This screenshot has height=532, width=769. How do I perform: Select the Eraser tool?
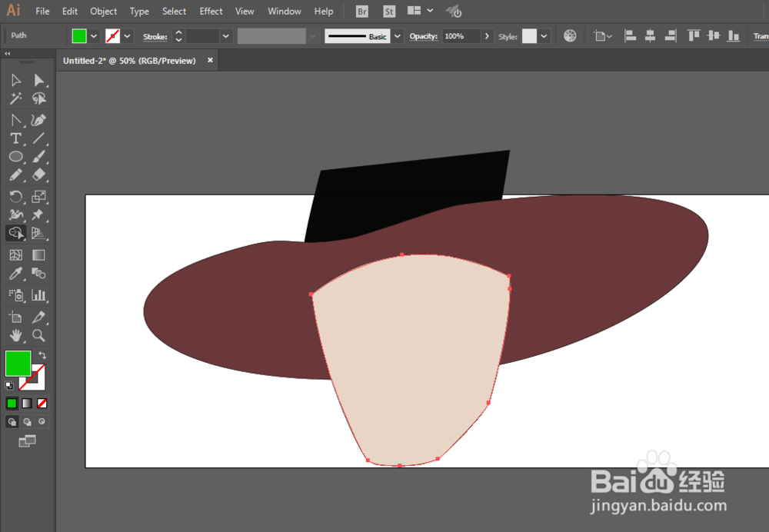click(38, 175)
